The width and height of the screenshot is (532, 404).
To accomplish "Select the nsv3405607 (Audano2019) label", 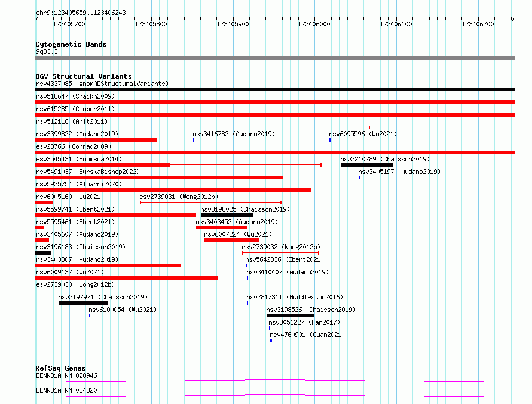I will pos(77,234).
